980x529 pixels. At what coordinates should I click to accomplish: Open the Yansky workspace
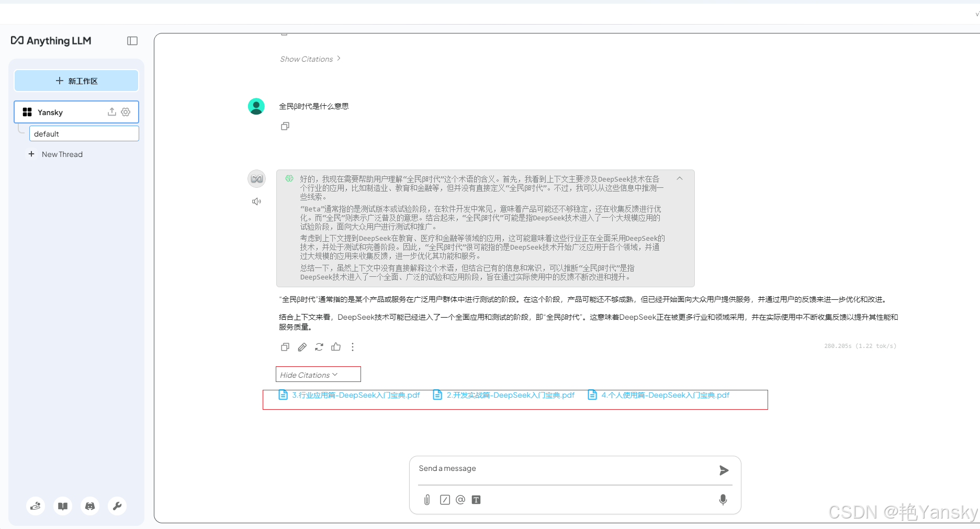(x=76, y=112)
